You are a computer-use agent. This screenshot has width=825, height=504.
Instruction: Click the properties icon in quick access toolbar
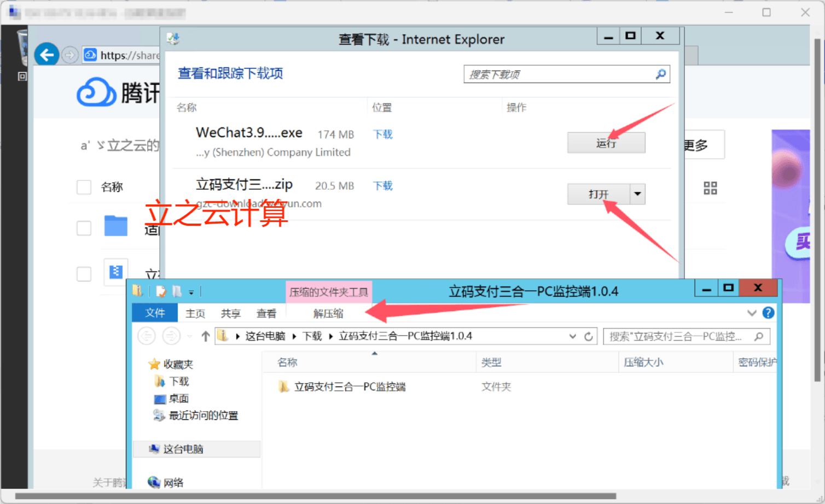click(x=160, y=291)
